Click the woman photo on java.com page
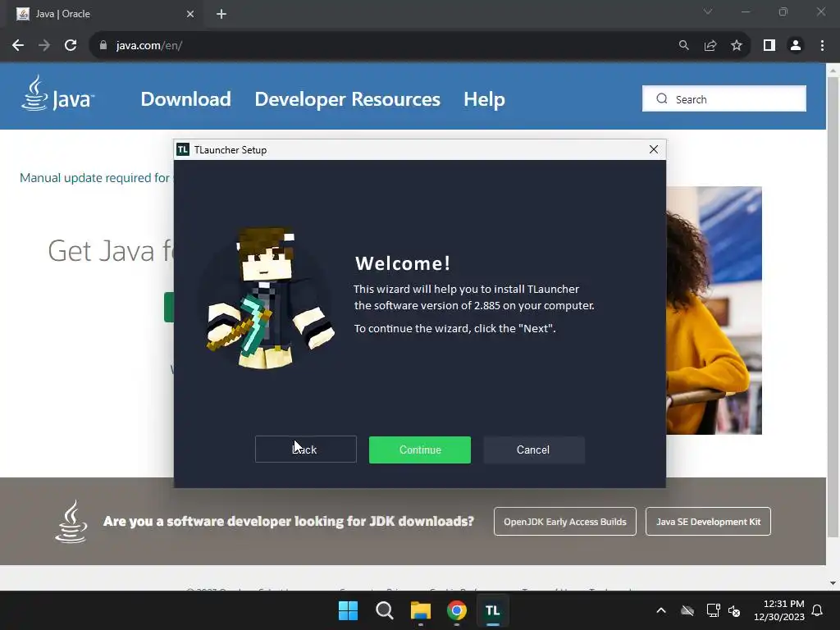 click(714, 310)
